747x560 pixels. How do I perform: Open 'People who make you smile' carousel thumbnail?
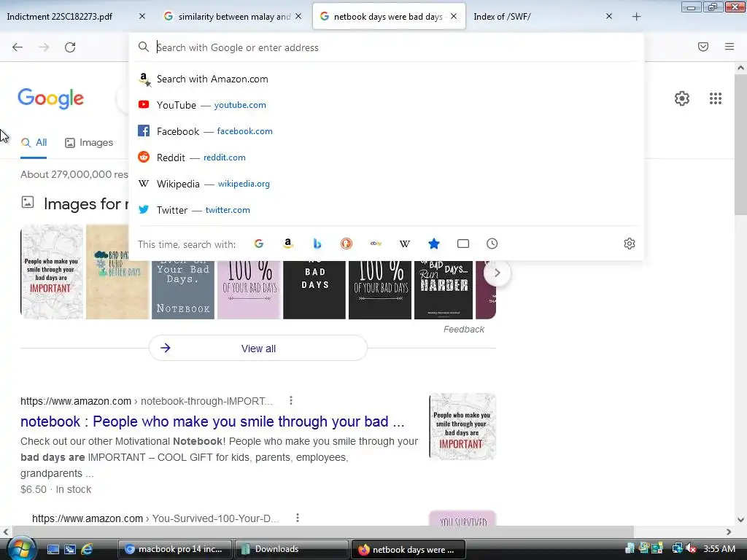pos(52,272)
